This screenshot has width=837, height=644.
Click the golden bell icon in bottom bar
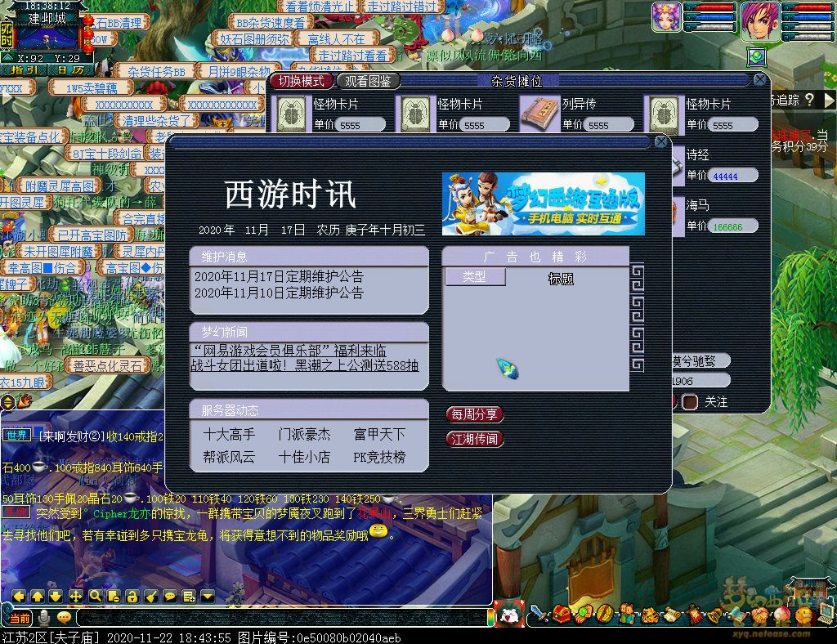point(716,615)
